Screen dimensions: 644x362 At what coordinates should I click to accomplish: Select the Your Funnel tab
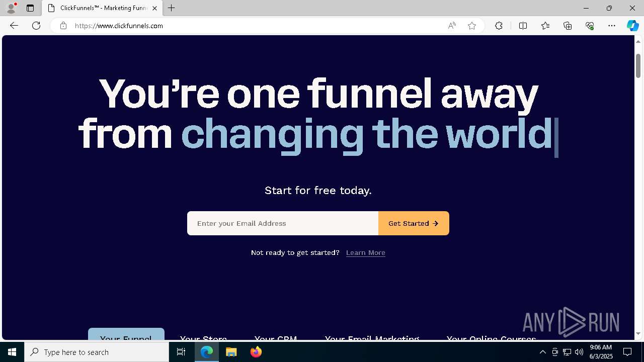[x=126, y=335]
